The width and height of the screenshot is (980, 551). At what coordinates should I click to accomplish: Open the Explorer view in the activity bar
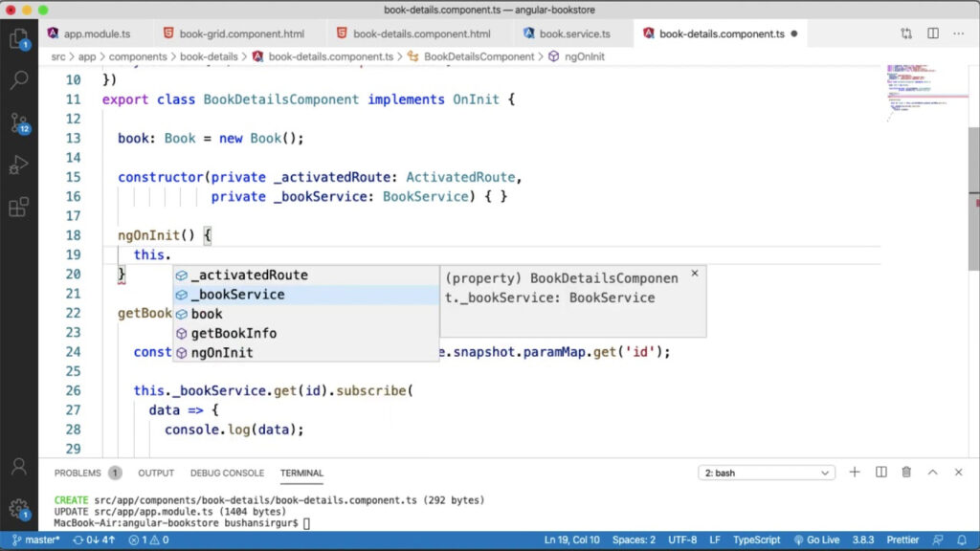19,38
